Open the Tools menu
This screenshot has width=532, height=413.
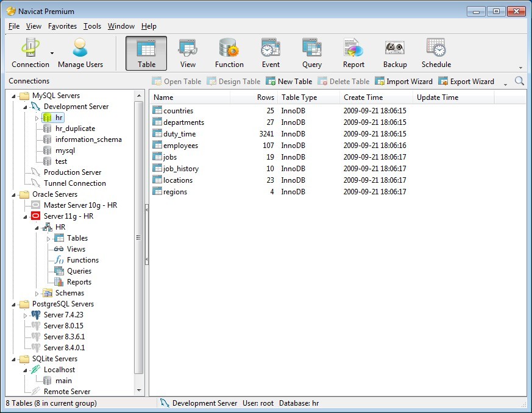92,26
